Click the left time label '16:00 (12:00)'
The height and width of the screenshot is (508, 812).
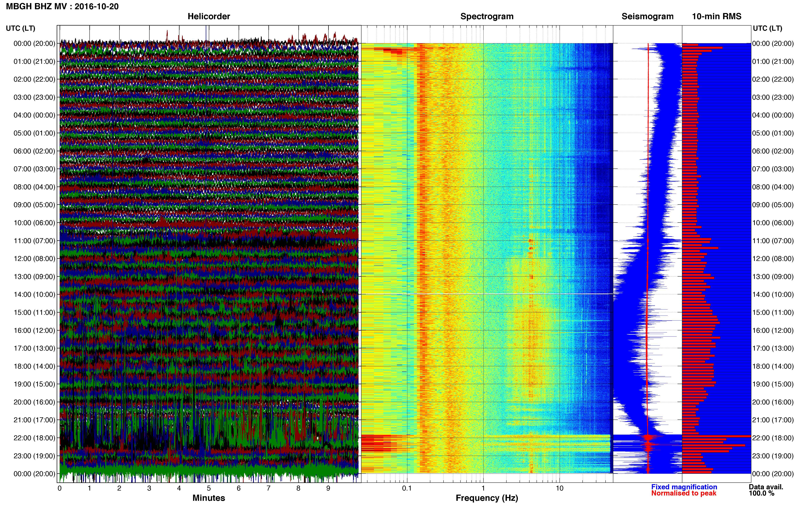34,330
